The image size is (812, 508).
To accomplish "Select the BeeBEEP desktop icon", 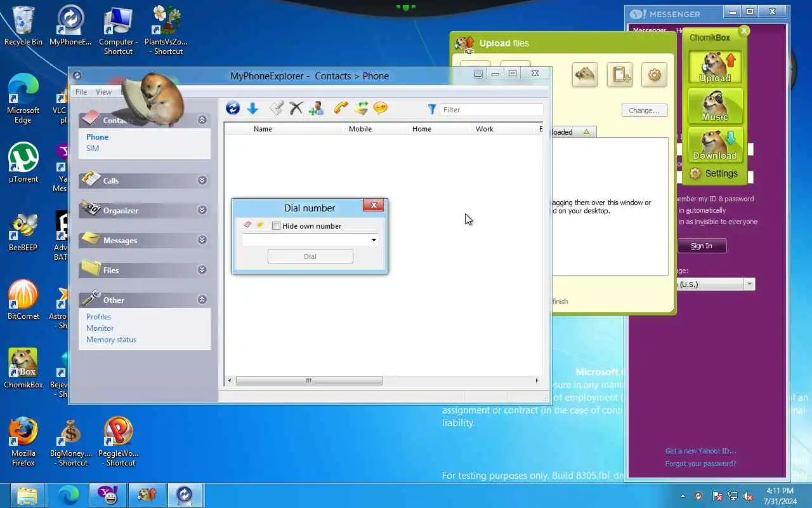I will tap(23, 232).
